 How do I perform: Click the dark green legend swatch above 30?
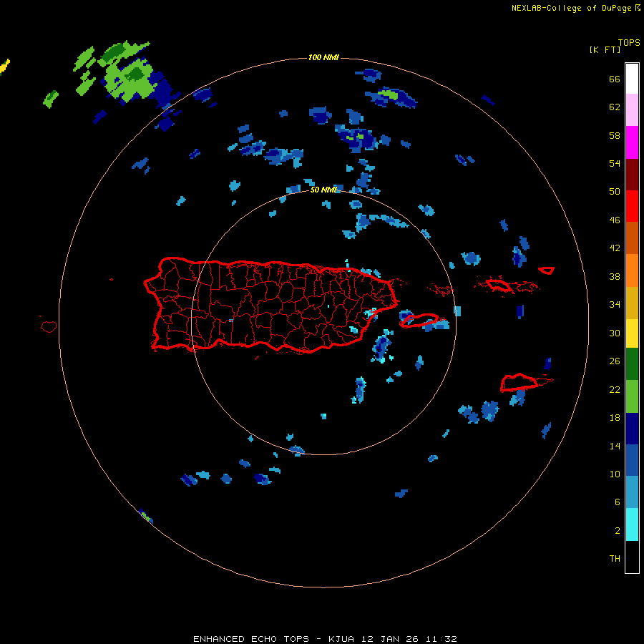click(632, 364)
